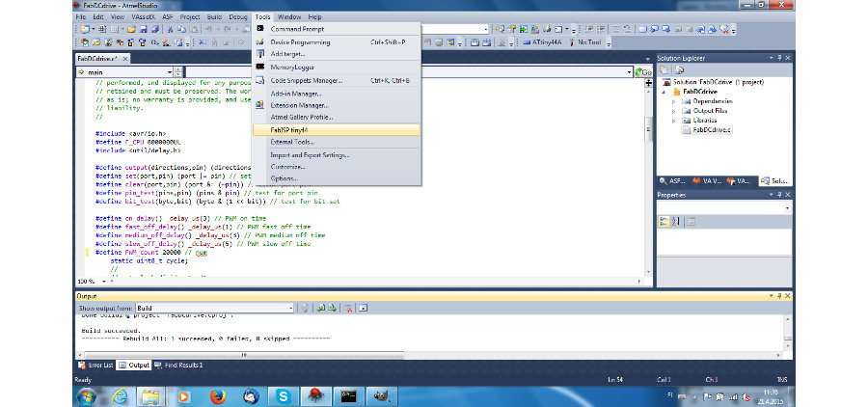The image size is (868, 407).
Task: Expand the Dependencies tree node
Action: click(x=674, y=101)
